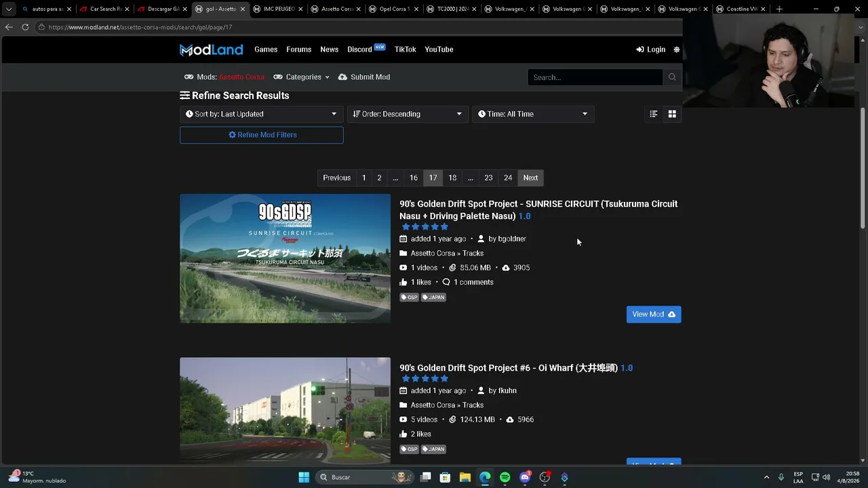Open the Mods: Assetto Corsa selector
The width and height of the screenshot is (868, 488).
click(x=224, y=77)
